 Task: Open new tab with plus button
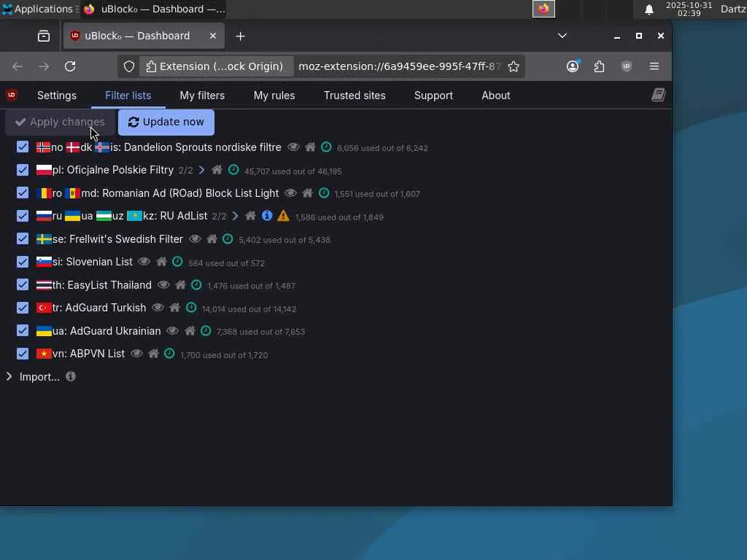(x=240, y=36)
